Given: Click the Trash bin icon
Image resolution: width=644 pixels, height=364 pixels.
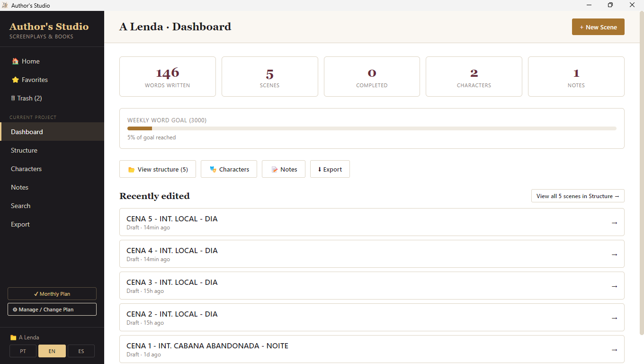Looking at the screenshot, I should pyautogui.click(x=13, y=98).
